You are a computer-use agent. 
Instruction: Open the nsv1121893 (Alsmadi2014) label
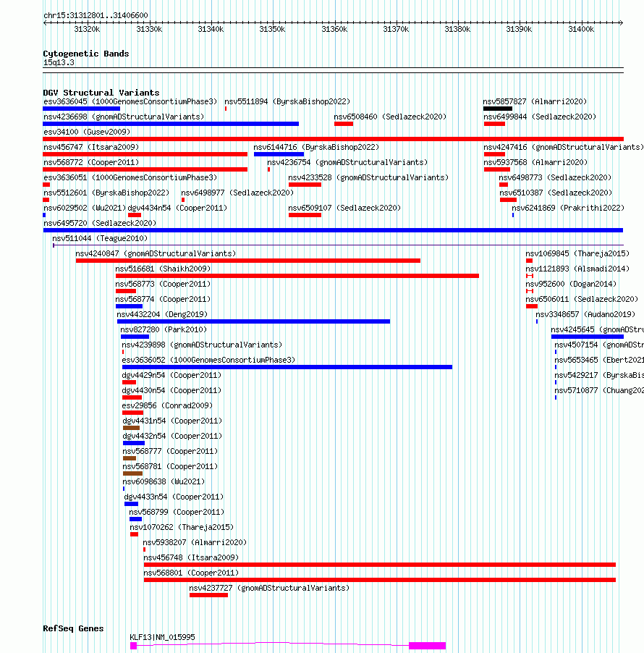[x=577, y=269]
